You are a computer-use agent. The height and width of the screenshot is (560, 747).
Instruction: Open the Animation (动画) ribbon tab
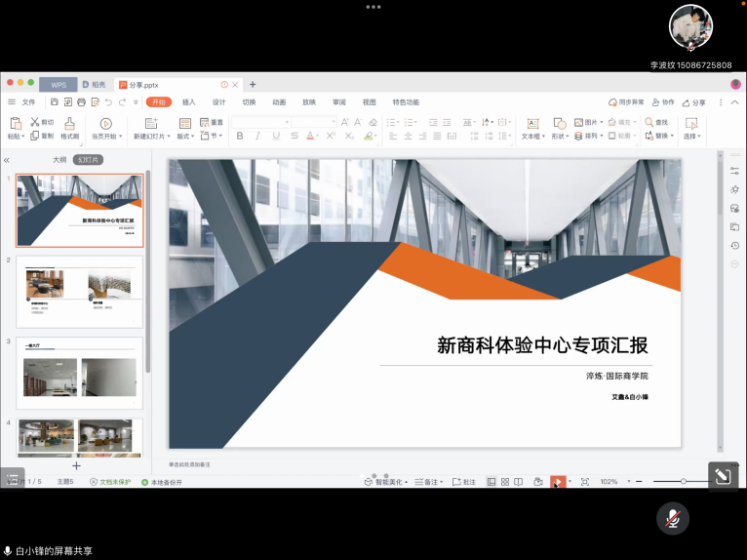(279, 101)
